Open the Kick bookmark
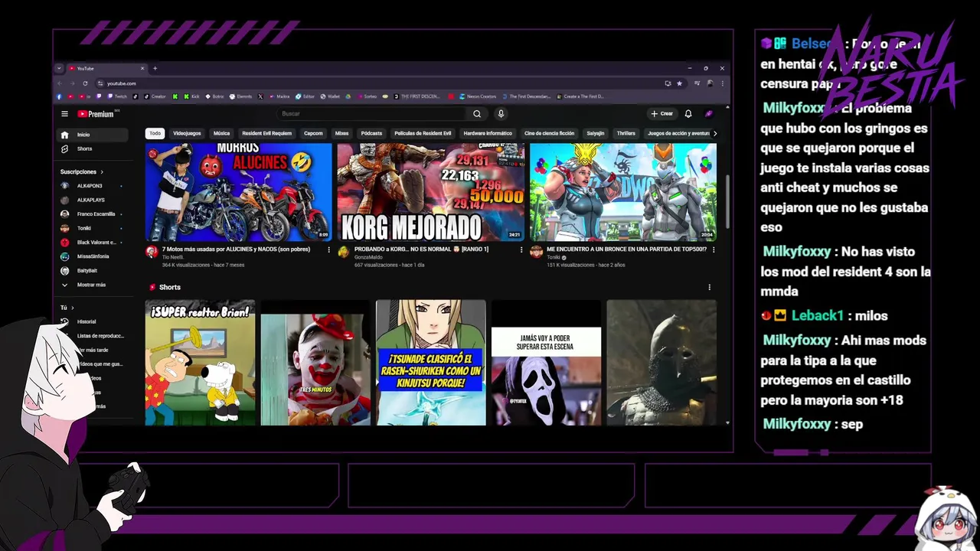980x551 pixels. 190,96
